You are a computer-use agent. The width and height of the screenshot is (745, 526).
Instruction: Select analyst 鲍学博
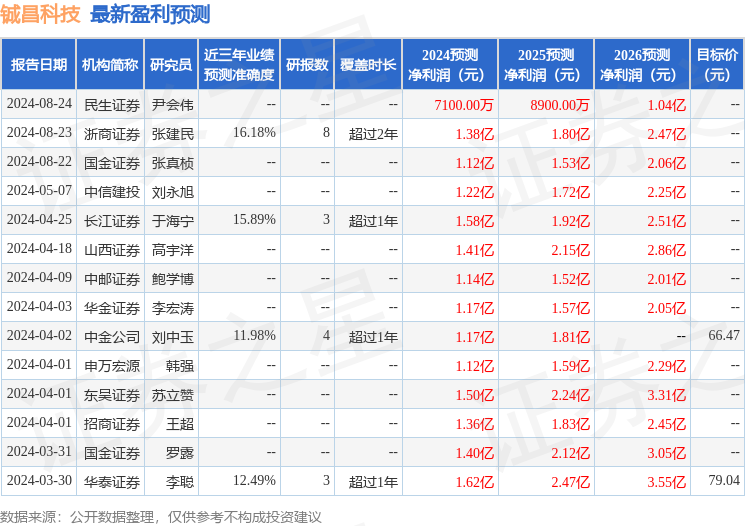(x=172, y=278)
